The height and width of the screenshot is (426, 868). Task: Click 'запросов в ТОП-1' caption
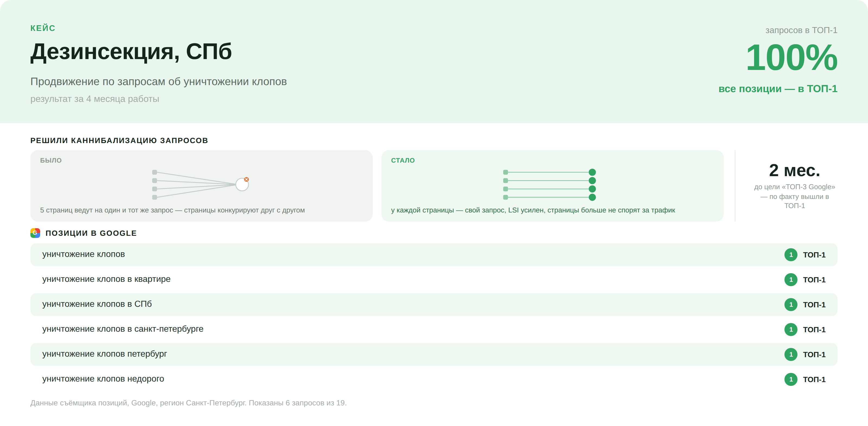801,30
